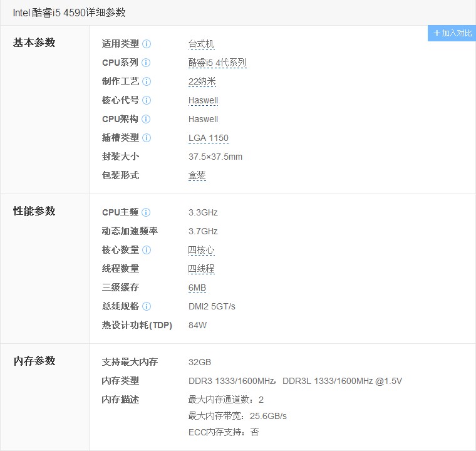The width and height of the screenshot is (476, 451).
Task: Click the Intel 酷睿i5 4590详细参数 title
Action: (70, 13)
